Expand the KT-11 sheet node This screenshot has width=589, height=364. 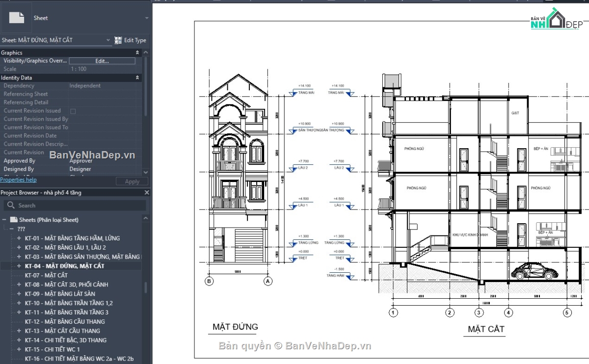click(x=19, y=312)
